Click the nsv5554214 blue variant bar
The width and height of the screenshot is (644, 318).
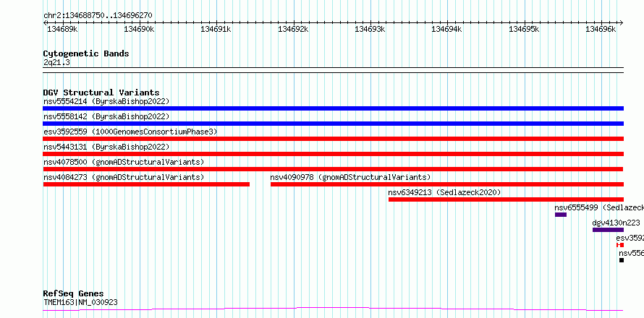(333, 108)
